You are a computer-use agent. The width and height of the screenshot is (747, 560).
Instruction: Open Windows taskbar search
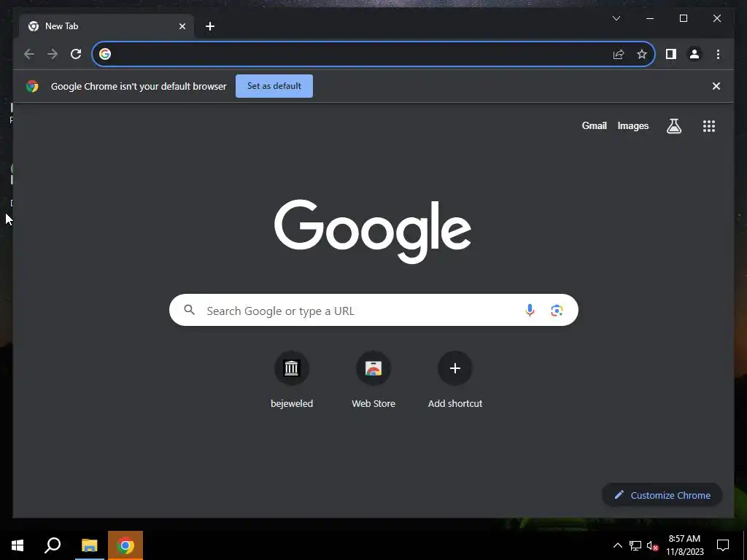(53, 545)
